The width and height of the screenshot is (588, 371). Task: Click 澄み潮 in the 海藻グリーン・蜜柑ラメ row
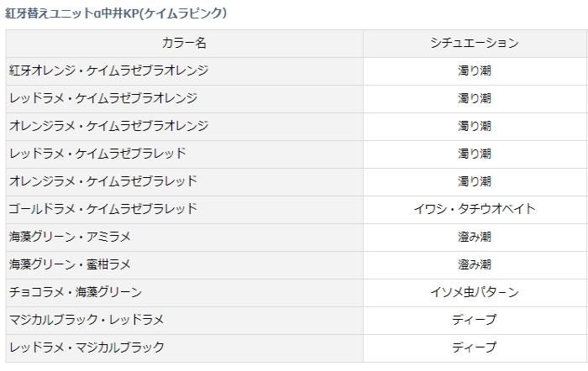pyautogui.click(x=474, y=264)
